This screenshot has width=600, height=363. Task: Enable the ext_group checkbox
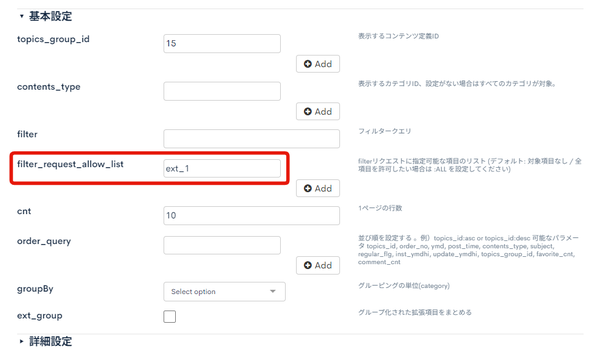[x=170, y=317]
